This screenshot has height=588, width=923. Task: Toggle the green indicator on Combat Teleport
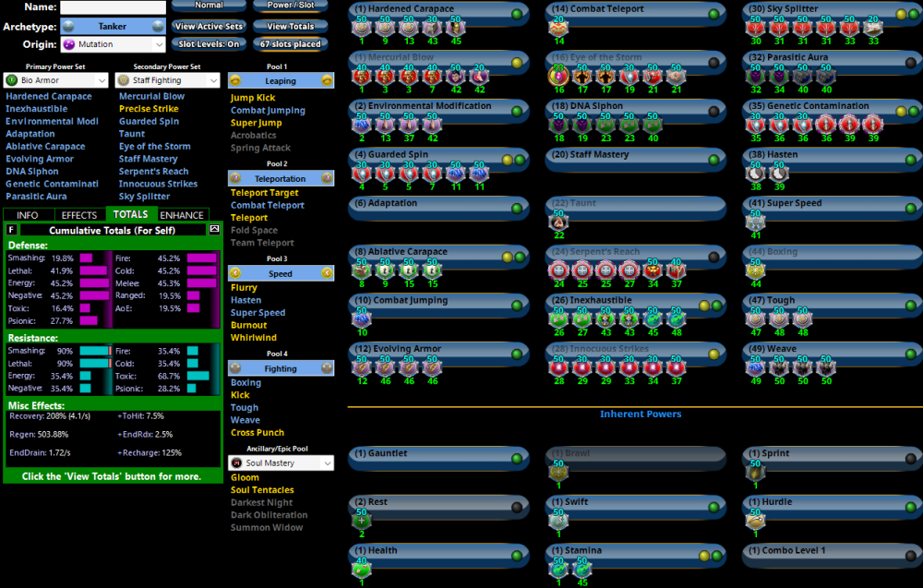coord(713,14)
